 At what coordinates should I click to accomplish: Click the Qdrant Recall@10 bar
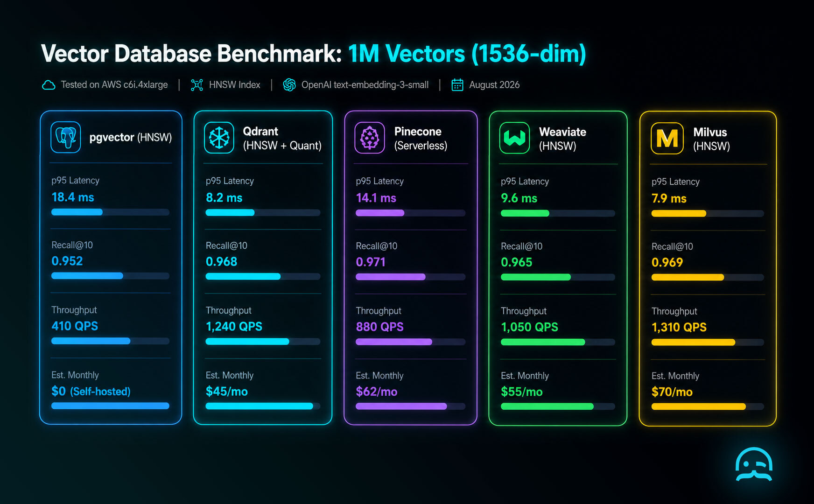[x=263, y=277]
